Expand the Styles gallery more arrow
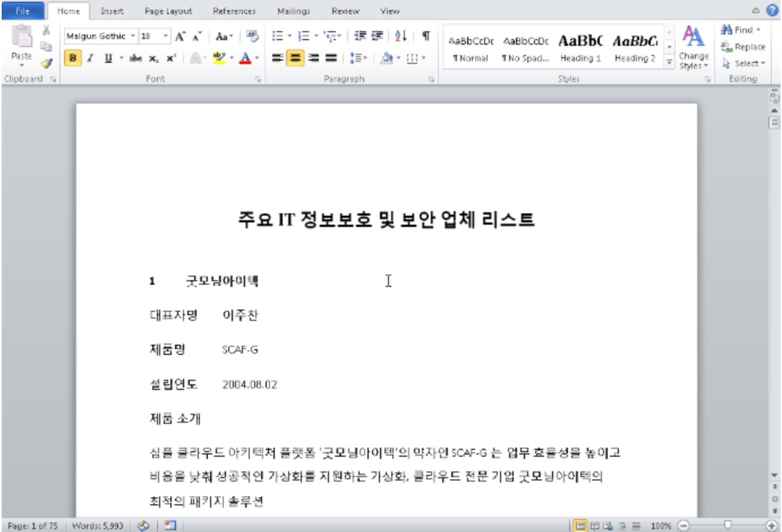The height and width of the screenshot is (532, 782). click(669, 62)
